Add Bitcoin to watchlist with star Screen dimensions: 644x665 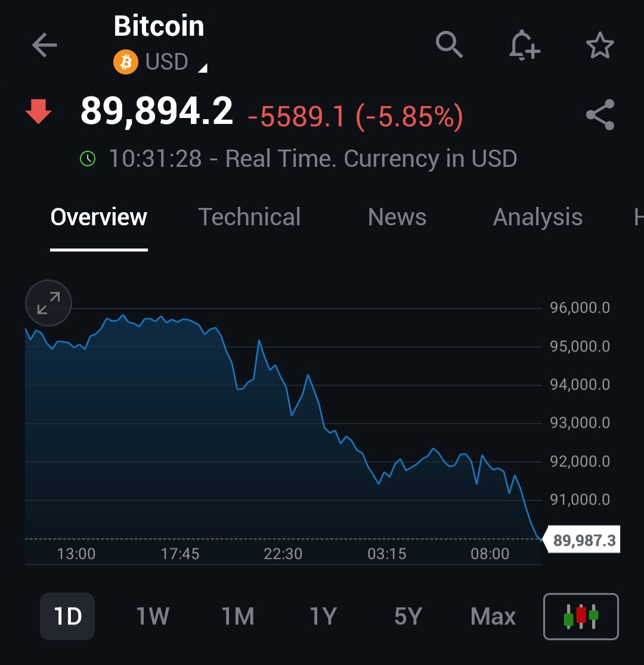point(600,45)
